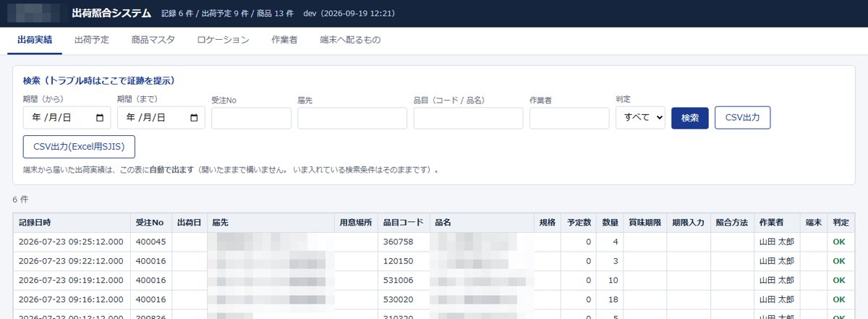Click the 出荷日 column header
The height and width of the screenshot is (319, 868).
[189, 222]
